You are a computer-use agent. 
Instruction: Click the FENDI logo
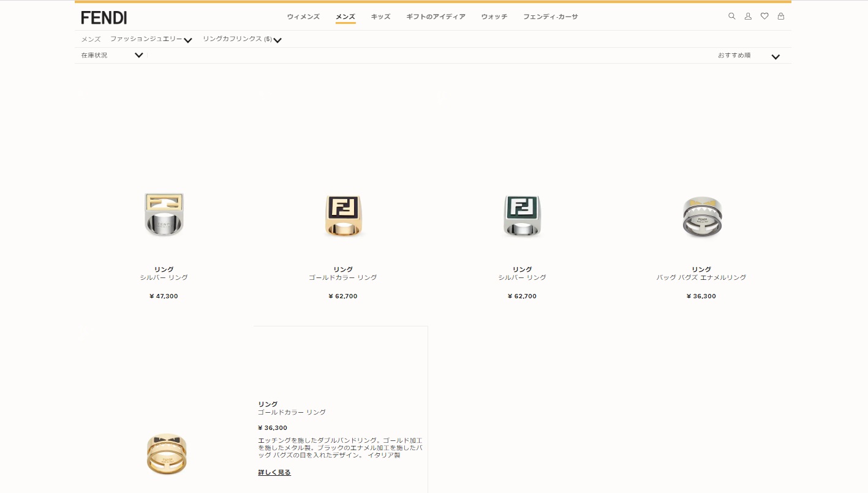coord(104,17)
